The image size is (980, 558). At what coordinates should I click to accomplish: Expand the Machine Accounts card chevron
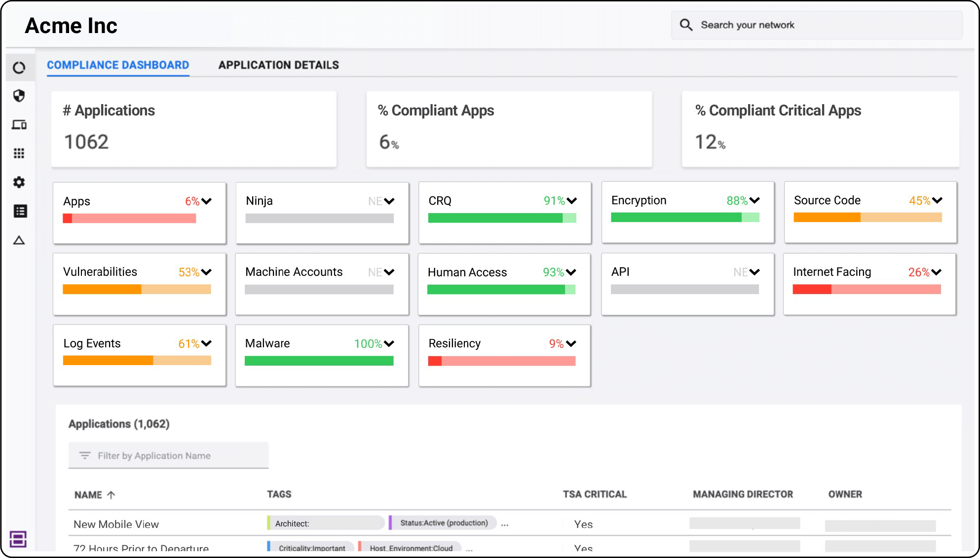click(x=389, y=272)
